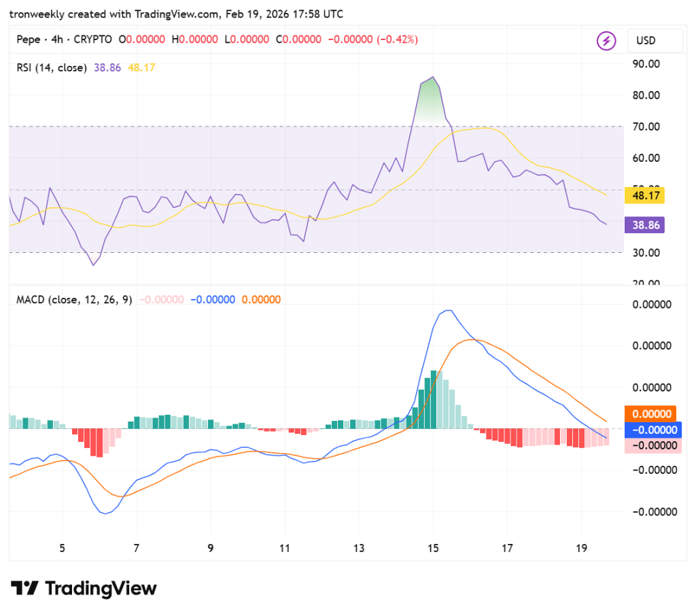Screen dimensions: 696x616
Task: Click the MACD pink legend value -0.00000
Action: pyautogui.click(x=162, y=300)
